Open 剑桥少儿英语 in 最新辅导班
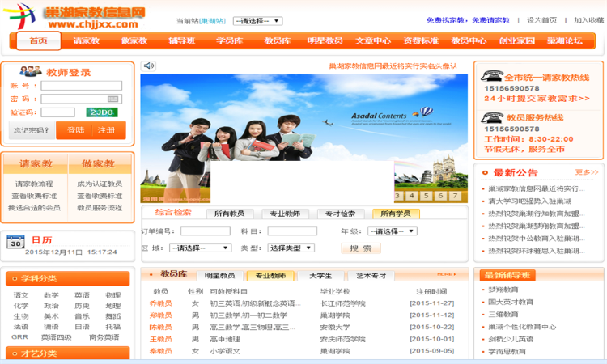The height and width of the screenshot is (364, 607). pos(511,339)
